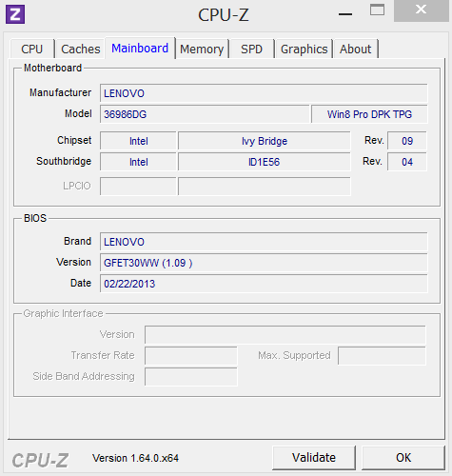
Task: Click the BIOS group heading
Action: click(x=35, y=218)
